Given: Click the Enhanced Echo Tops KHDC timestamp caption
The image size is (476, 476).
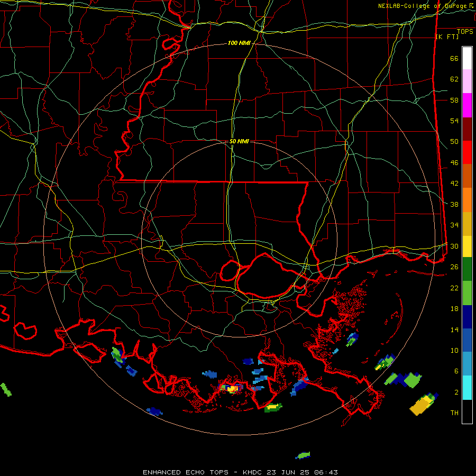Looking at the screenshot, I should pyautogui.click(x=240, y=472).
